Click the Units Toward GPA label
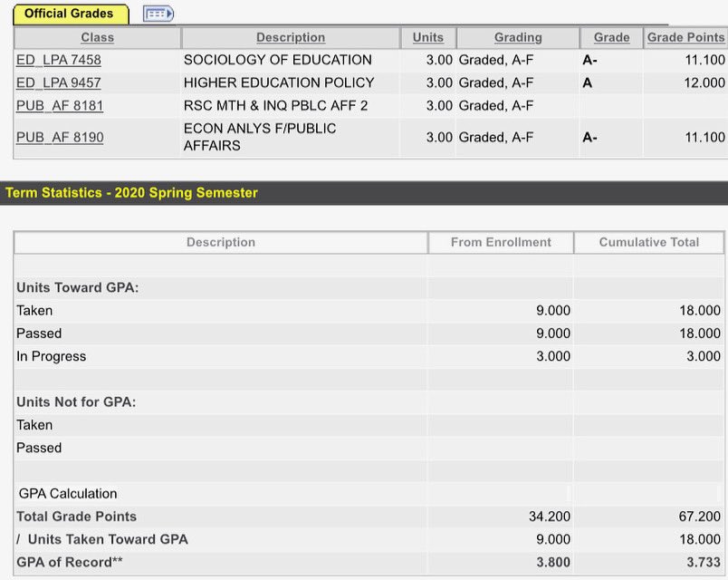This screenshot has height=580, width=728. 78,287
